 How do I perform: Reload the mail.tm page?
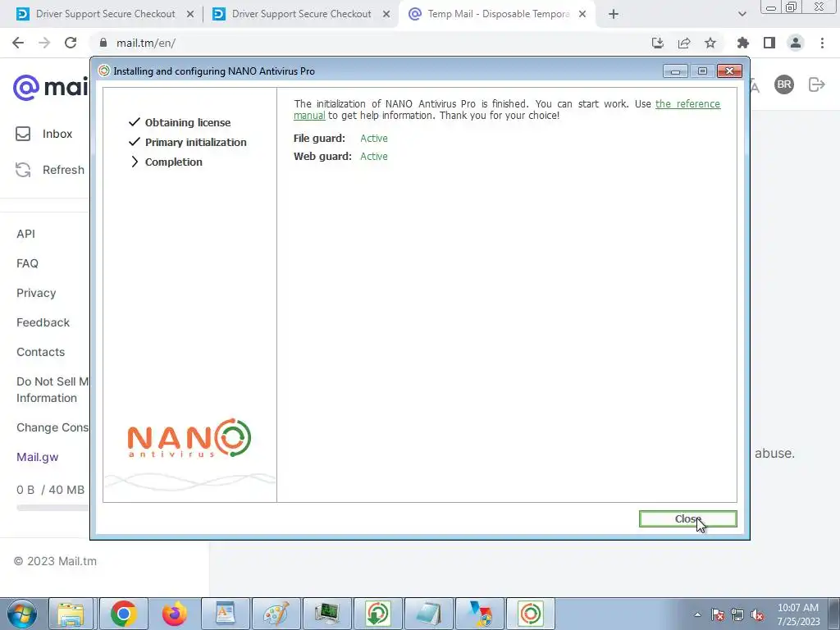71,43
